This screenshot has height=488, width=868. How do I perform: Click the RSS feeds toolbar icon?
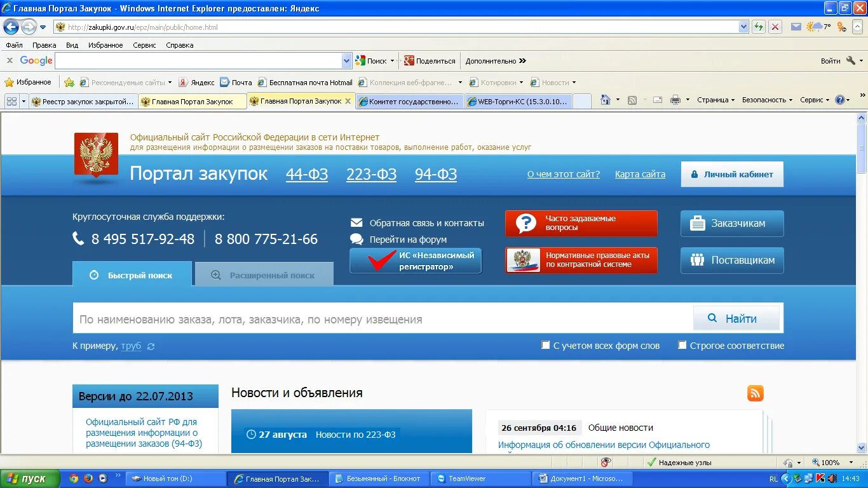click(x=632, y=100)
